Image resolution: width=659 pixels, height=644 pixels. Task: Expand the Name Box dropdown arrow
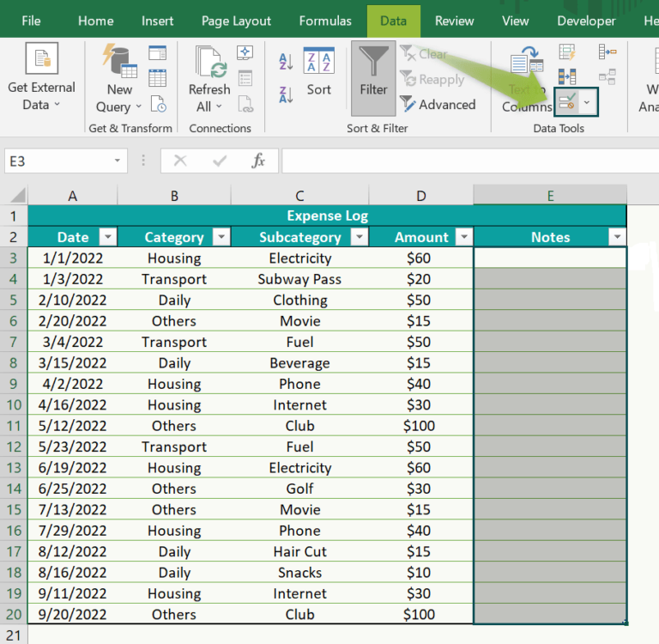pos(118,161)
